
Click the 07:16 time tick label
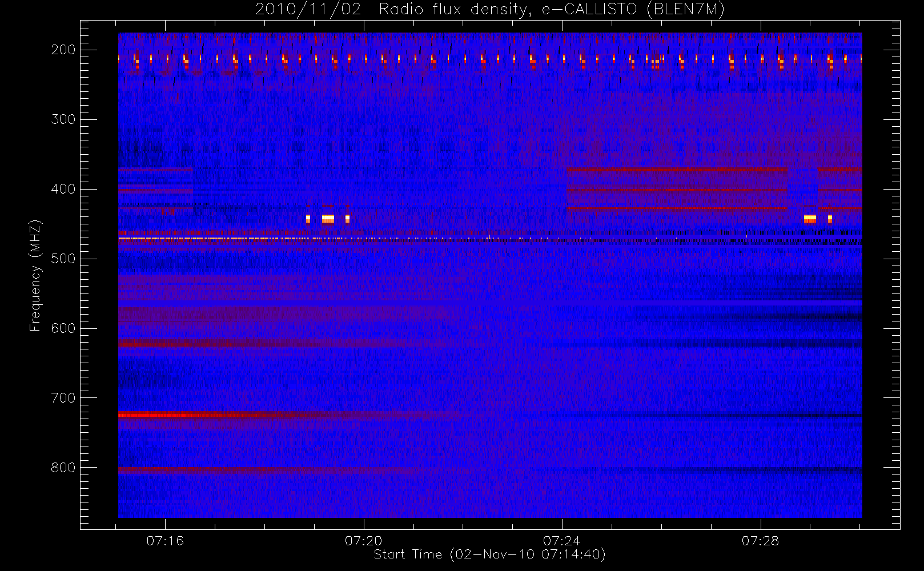click(x=165, y=541)
